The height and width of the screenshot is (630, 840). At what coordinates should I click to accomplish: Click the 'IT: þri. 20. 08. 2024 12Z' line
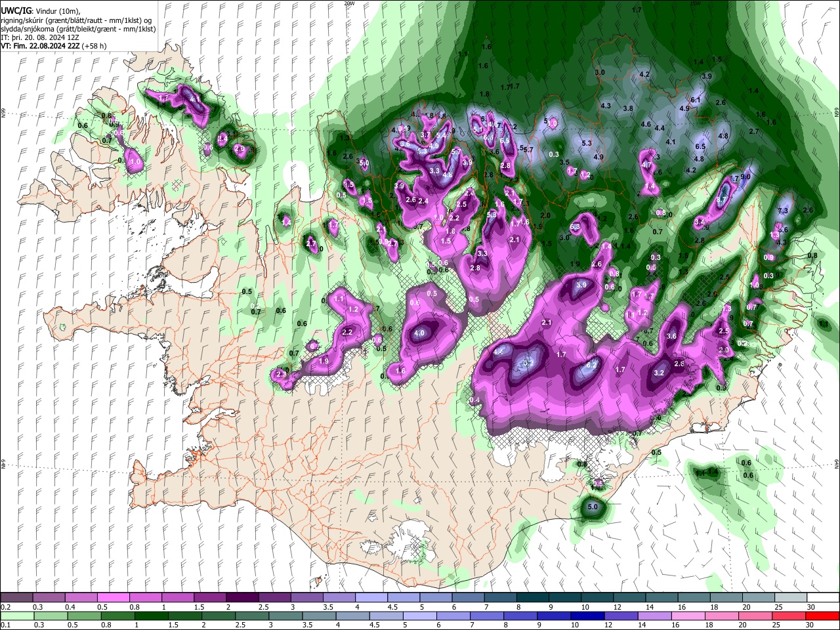(x=41, y=37)
